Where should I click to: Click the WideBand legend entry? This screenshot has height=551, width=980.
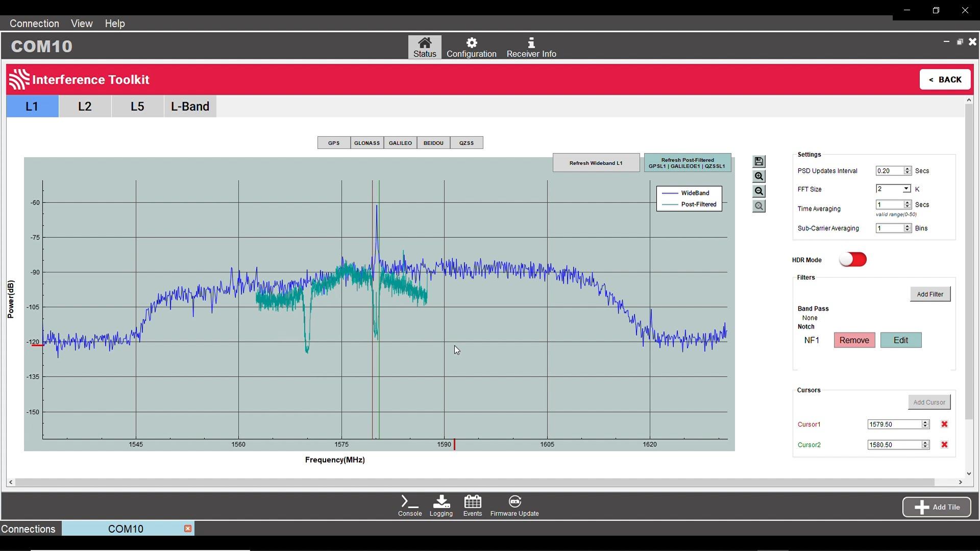tap(685, 193)
